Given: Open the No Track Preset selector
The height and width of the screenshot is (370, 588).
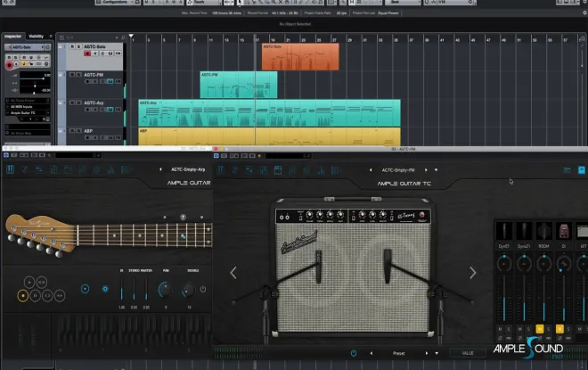Looking at the screenshot, I should [x=28, y=101].
